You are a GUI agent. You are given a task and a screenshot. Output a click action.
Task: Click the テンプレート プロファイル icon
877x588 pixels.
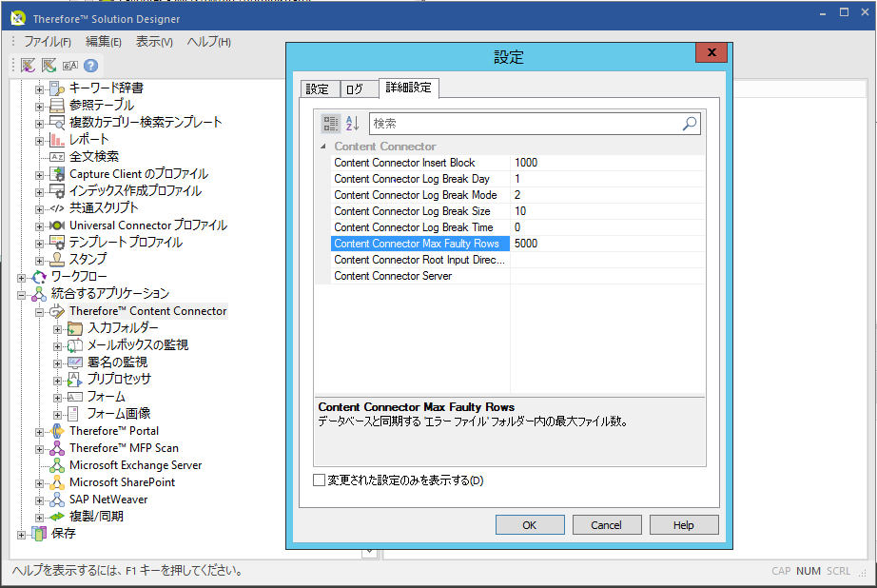click(57, 243)
